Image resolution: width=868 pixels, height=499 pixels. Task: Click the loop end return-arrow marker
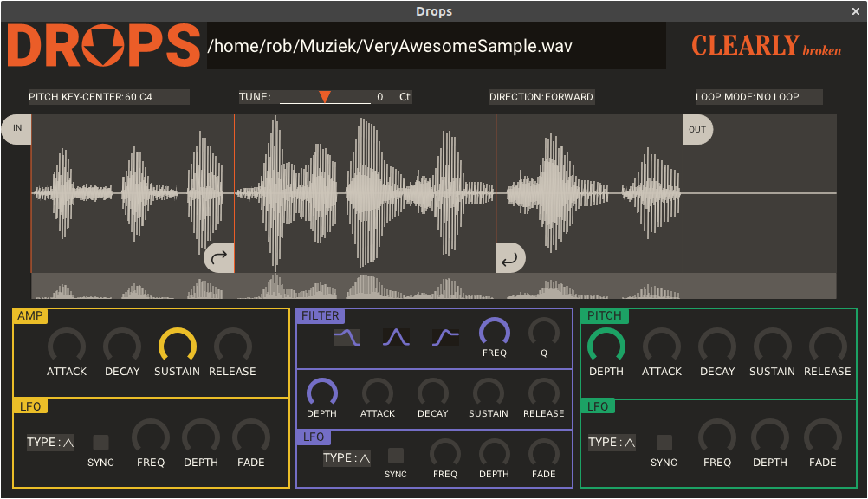(510, 257)
